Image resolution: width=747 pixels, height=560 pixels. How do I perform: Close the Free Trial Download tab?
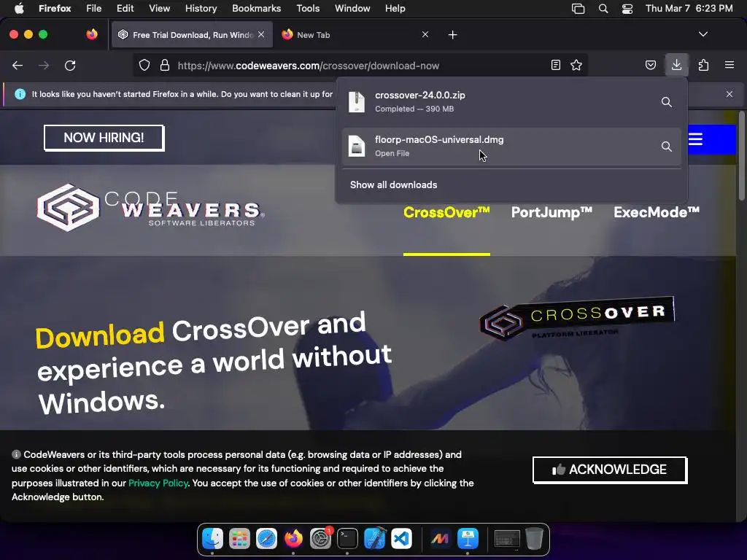261,35
